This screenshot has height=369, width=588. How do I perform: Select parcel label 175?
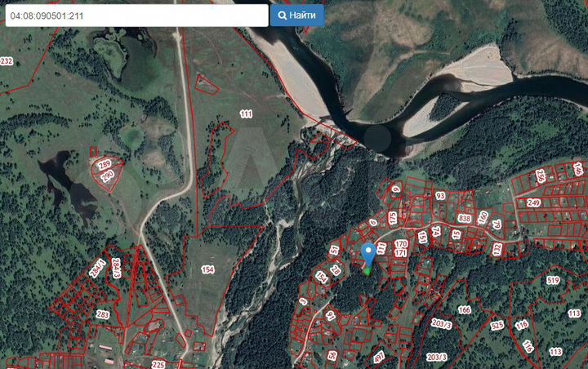(392, 218)
